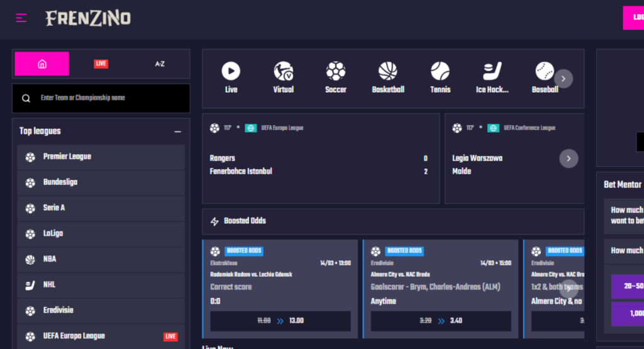
Task: Collapse the Top leagues section
Action: 177,132
